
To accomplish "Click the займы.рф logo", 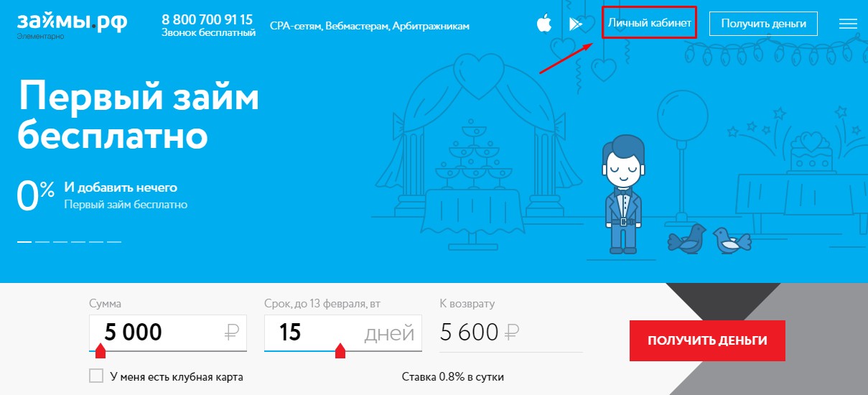I will pyautogui.click(x=73, y=23).
